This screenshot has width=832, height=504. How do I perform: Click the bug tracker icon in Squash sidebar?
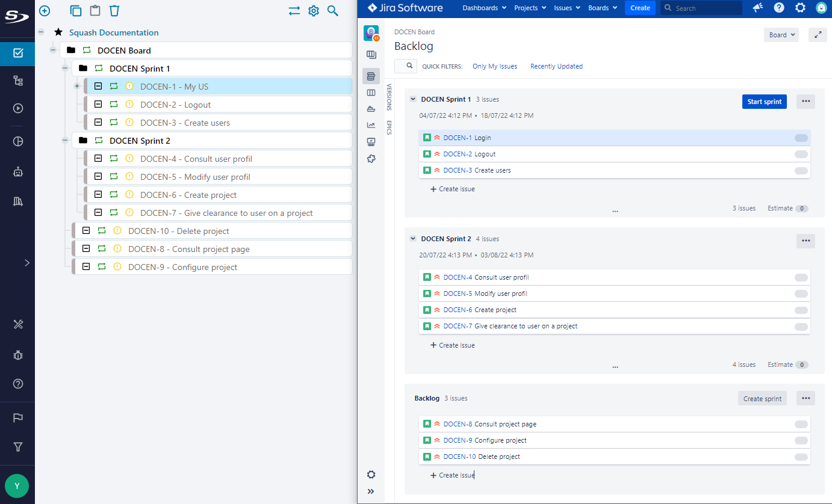pos(18,355)
